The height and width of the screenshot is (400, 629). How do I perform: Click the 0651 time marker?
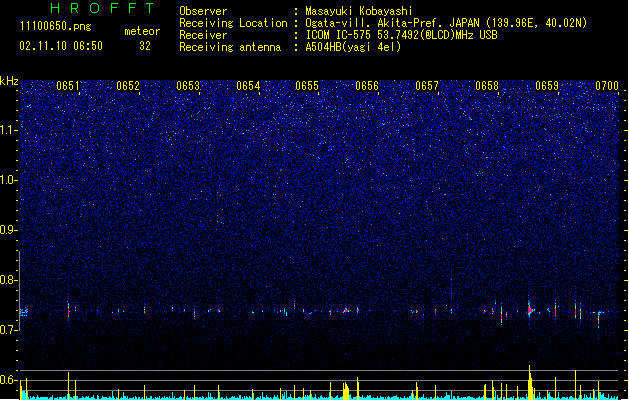click(x=67, y=86)
